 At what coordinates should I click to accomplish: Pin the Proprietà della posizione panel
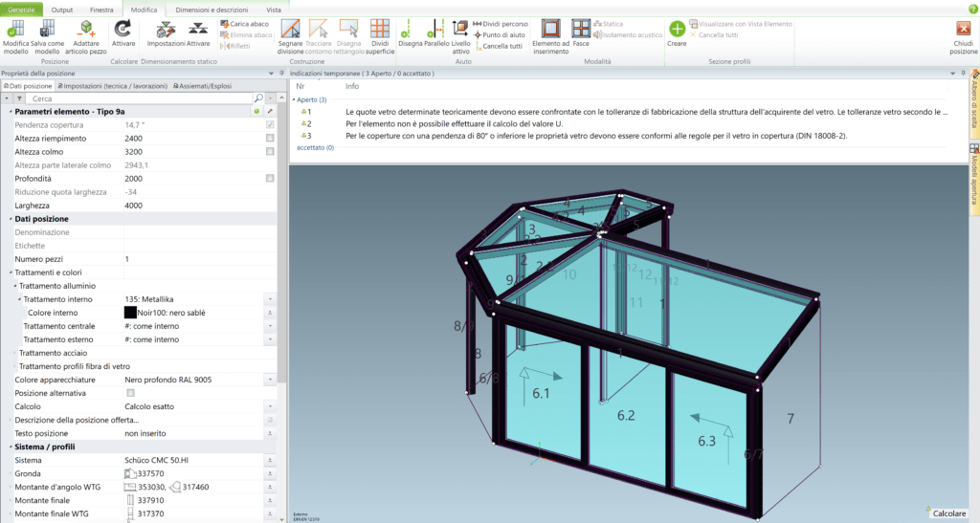(x=281, y=73)
